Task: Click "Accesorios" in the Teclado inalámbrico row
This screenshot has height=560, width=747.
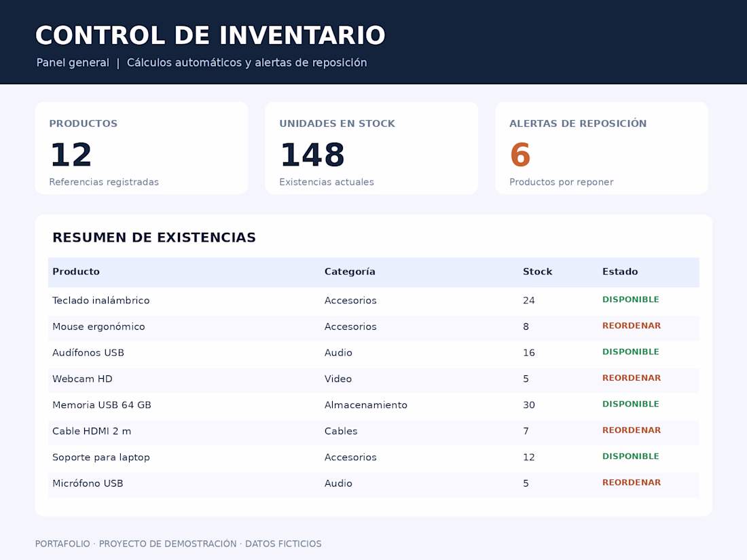Action: [x=350, y=301]
